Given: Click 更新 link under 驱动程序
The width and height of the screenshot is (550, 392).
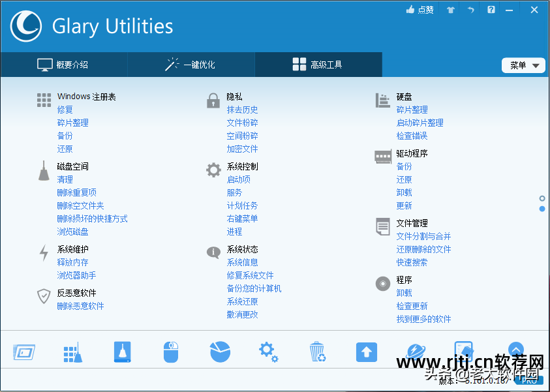Looking at the screenshot, I should click(404, 205).
